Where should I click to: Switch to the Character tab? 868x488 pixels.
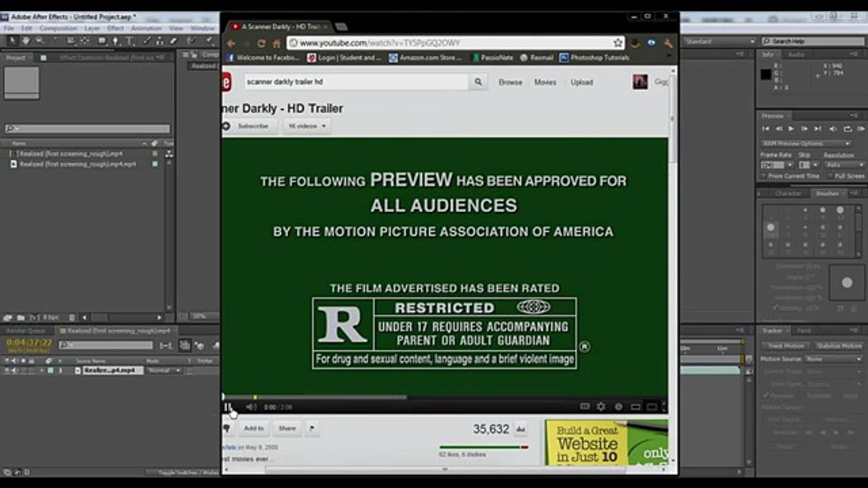coord(788,193)
